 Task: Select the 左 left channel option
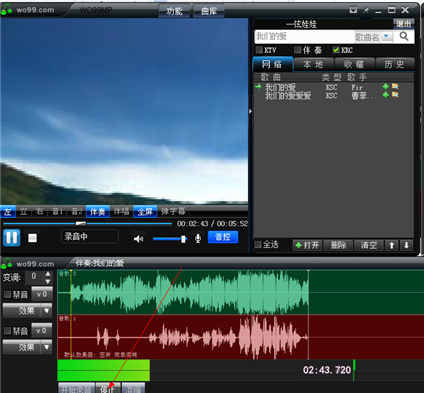pyautogui.click(x=7, y=211)
